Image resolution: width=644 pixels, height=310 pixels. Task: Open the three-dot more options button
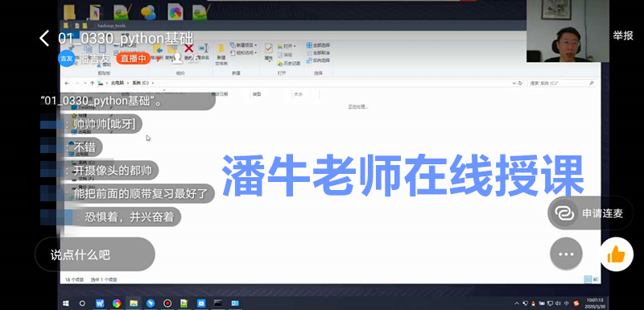[x=566, y=254]
